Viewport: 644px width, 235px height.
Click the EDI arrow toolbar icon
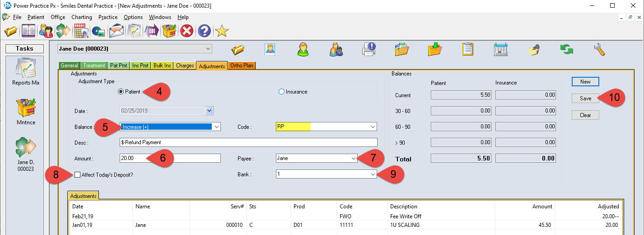152,31
